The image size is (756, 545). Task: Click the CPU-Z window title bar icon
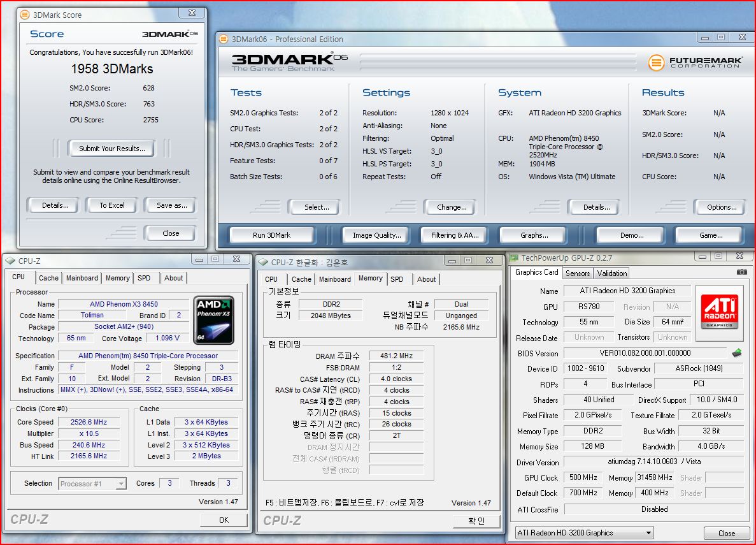(10, 261)
